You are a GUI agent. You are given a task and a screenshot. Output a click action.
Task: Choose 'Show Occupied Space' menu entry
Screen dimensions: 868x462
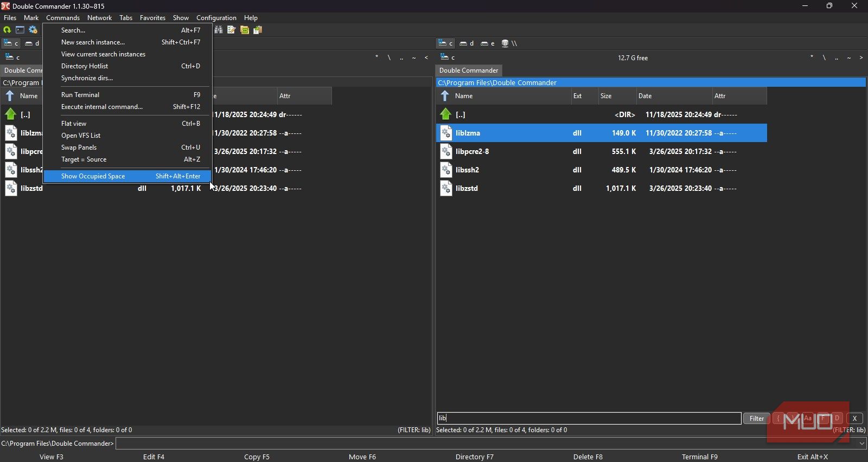tap(127, 176)
